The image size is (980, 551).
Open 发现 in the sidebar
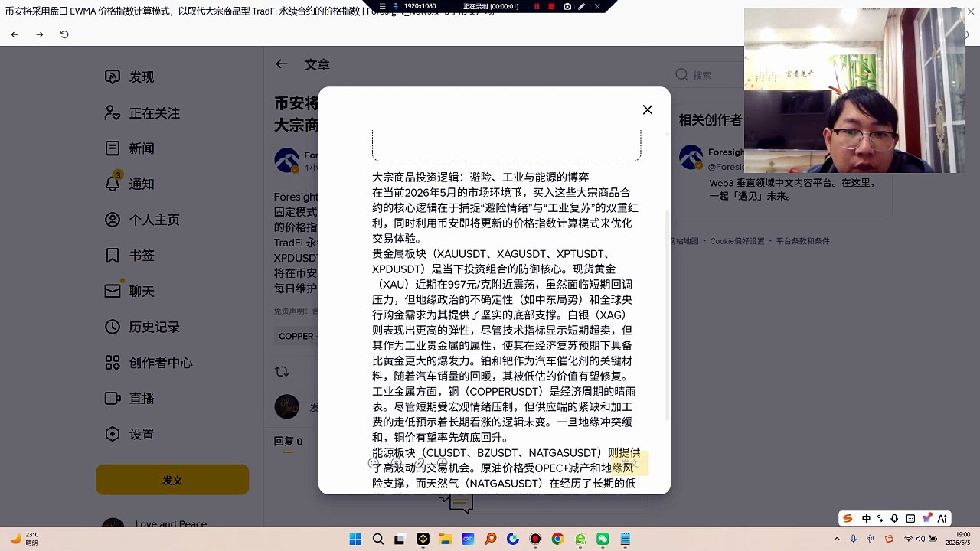coord(129,77)
